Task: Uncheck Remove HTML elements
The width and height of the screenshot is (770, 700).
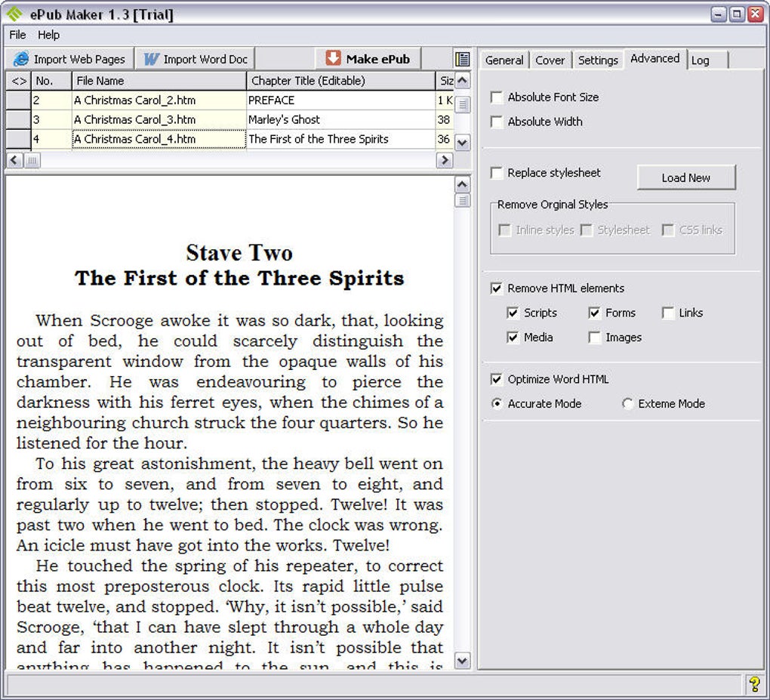Action: point(497,288)
